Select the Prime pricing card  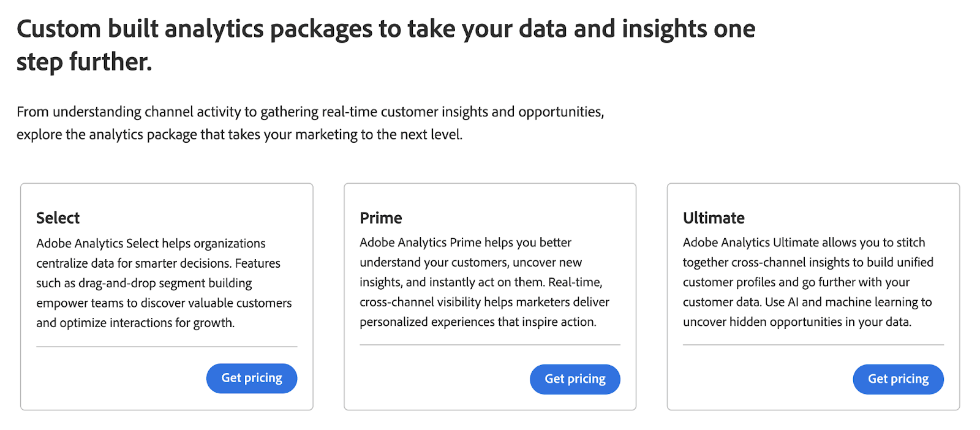[x=490, y=296]
